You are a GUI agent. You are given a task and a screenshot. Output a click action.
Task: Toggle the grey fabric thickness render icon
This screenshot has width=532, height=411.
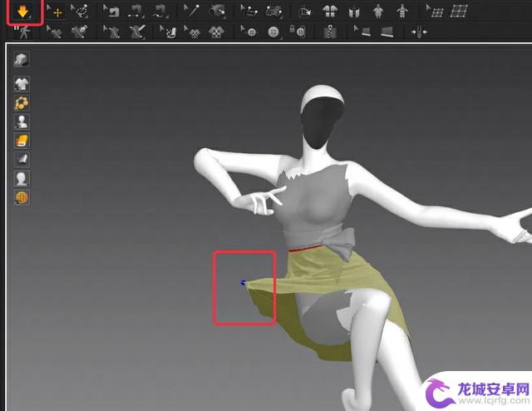tap(22, 159)
